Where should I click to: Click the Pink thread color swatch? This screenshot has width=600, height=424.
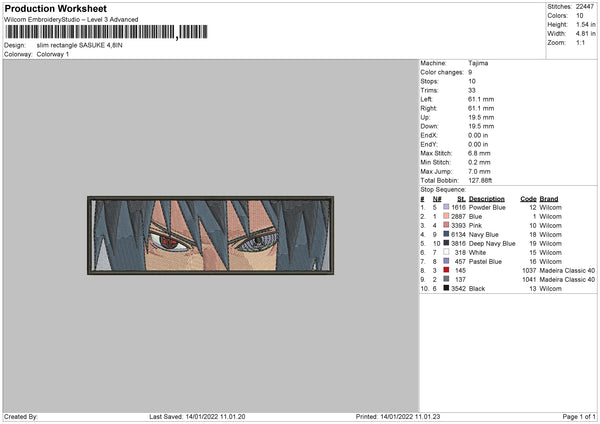coord(446,225)
